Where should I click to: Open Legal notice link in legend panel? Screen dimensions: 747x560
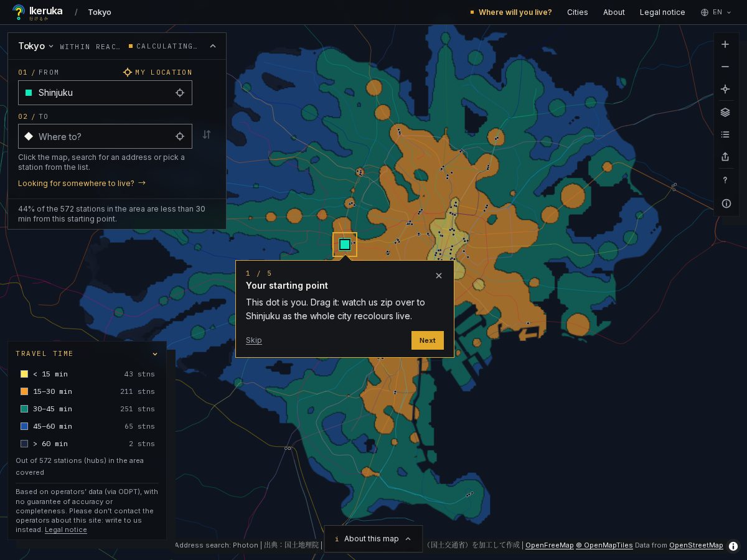(x=66, y=530)
